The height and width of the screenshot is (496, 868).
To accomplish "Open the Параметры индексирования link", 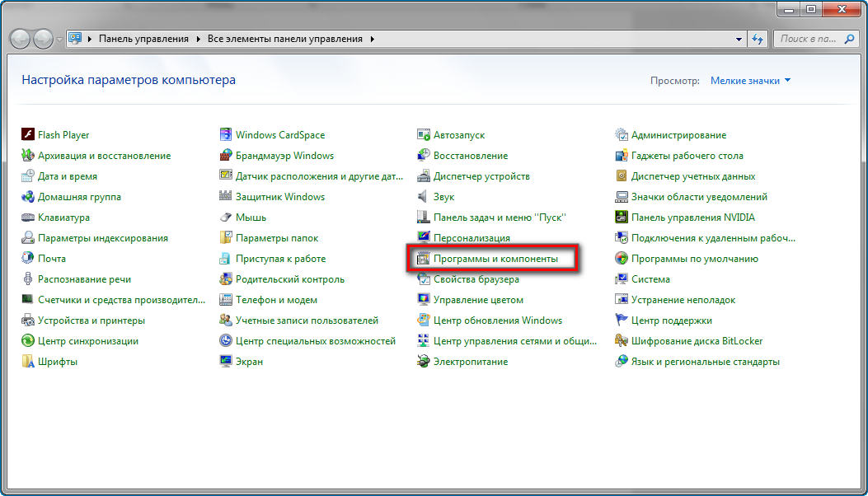I will click(x=103, y=238).
